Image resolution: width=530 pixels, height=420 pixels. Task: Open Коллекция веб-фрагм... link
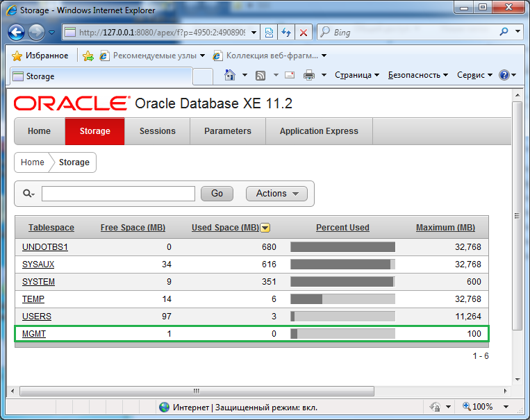point(270,56)
